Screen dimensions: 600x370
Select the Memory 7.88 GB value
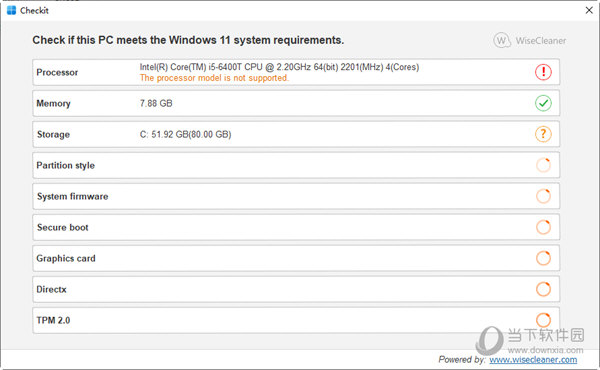[x=156, y=103]
